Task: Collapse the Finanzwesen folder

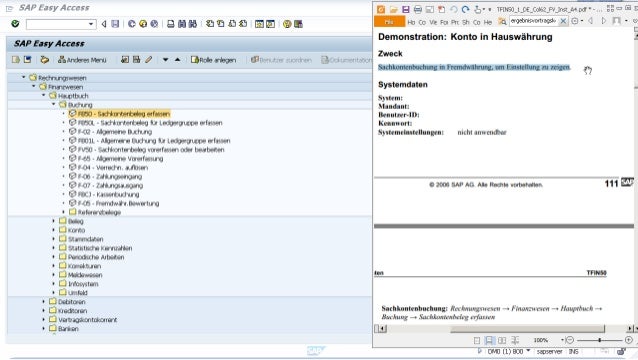Action: tap(34, 86)
